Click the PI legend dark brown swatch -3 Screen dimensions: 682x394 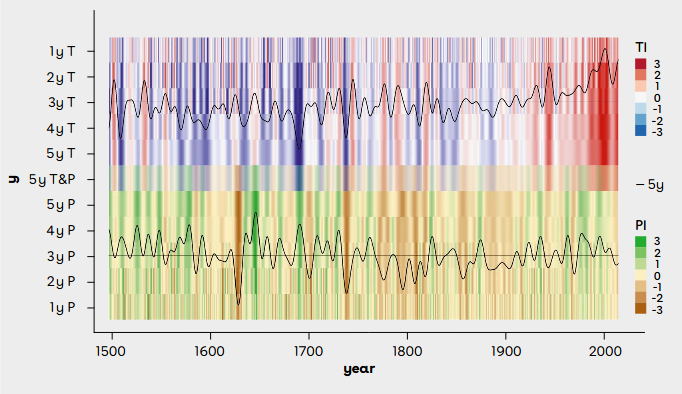coord(641,309)
